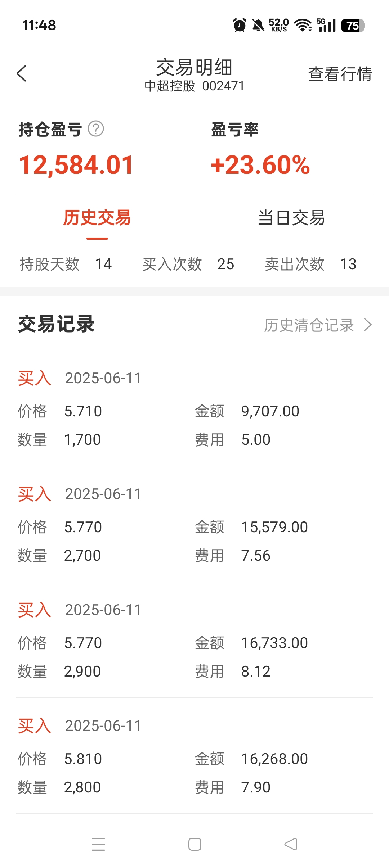This screenshot has height=868, width=389.
Task: Open Android recent apps menu icon
Action: (98, 844)
